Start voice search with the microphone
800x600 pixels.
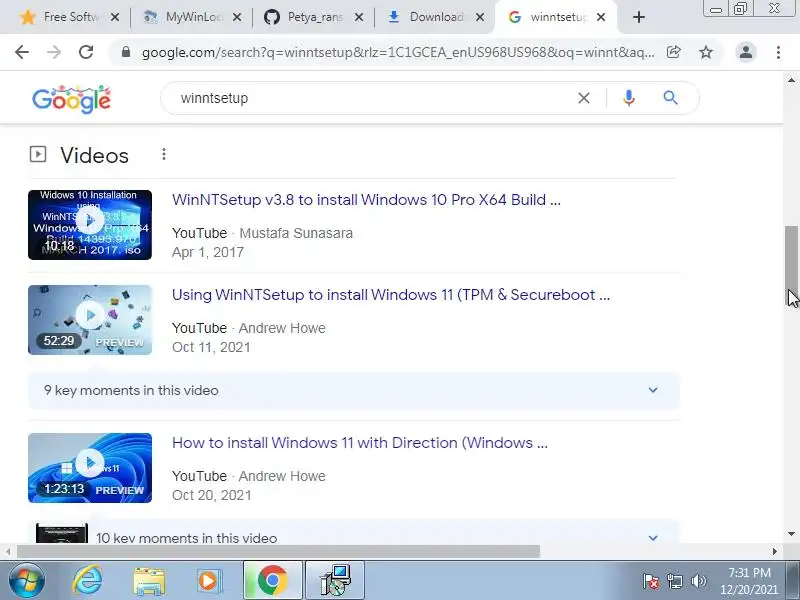tap(629, 98)
